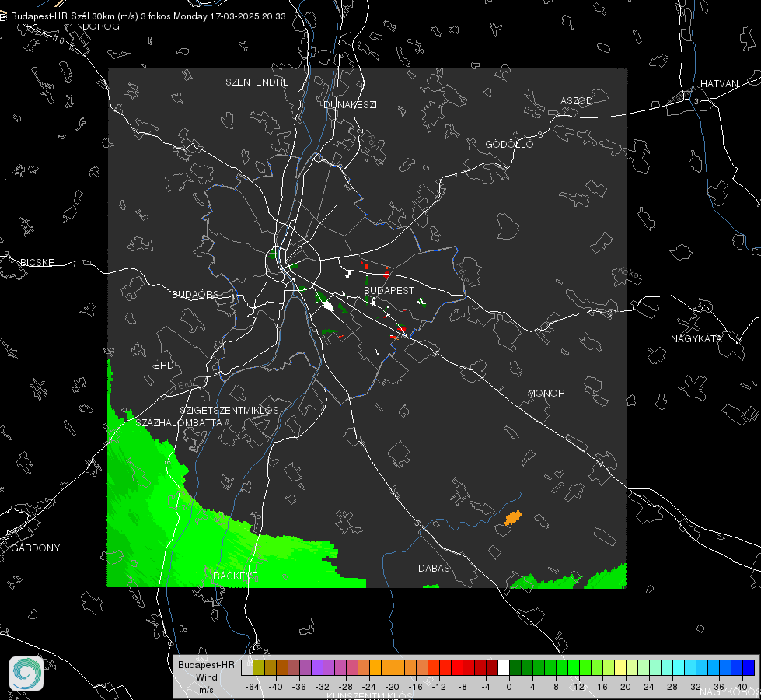
Task: Click the 'ASZÓD' map label
Action: tap(577, 100)
